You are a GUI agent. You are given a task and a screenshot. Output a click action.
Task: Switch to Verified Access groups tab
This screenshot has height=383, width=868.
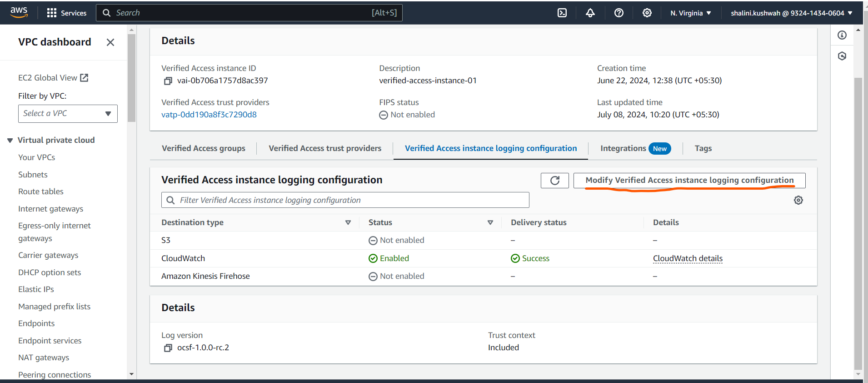[204, 148]
